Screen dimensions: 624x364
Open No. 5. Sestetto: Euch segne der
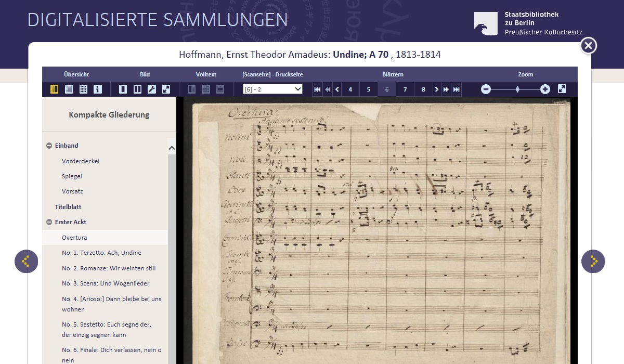click(106, 330)
